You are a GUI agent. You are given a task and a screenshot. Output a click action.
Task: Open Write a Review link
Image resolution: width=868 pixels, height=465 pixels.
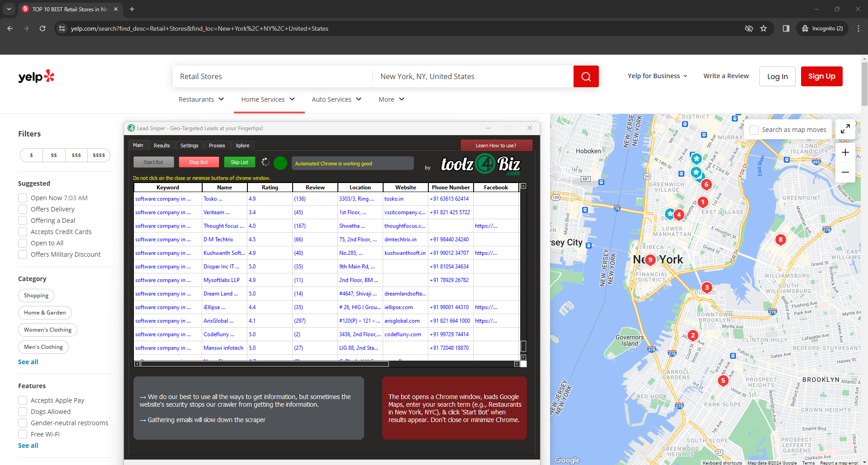726,76
